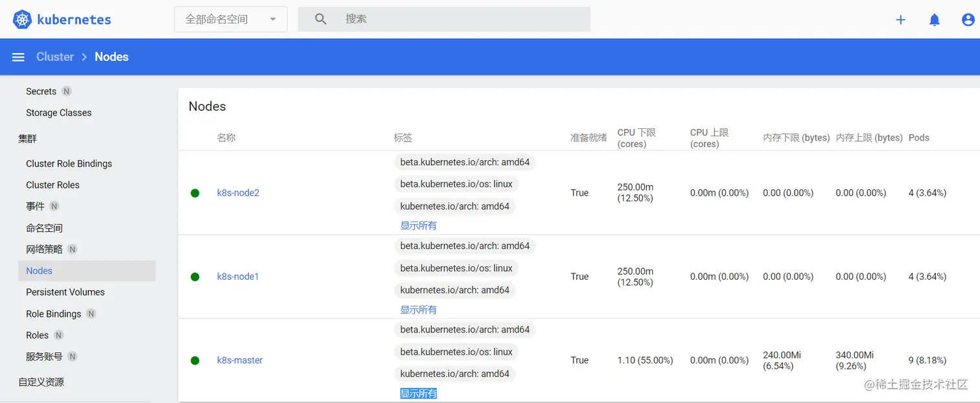
Task: Click kubernetes.io/arch: amd64 chip of k8s-master
Action: (455, 374)
